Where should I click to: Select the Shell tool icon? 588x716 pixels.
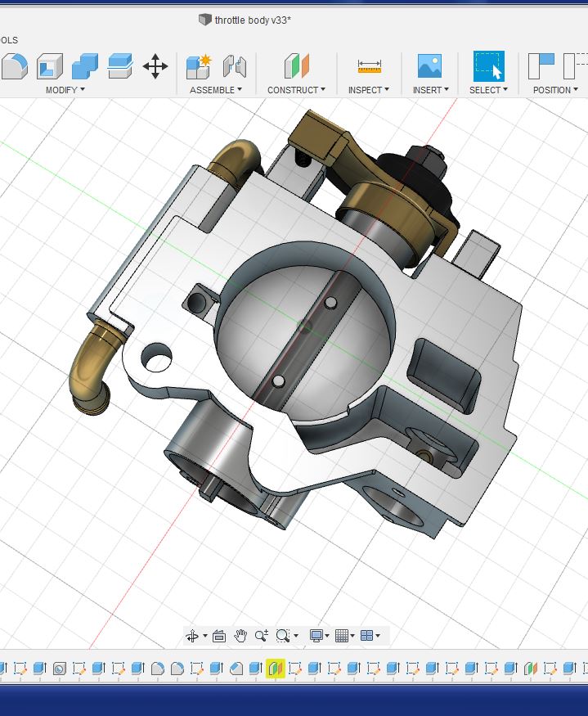[x=50, y=66]
